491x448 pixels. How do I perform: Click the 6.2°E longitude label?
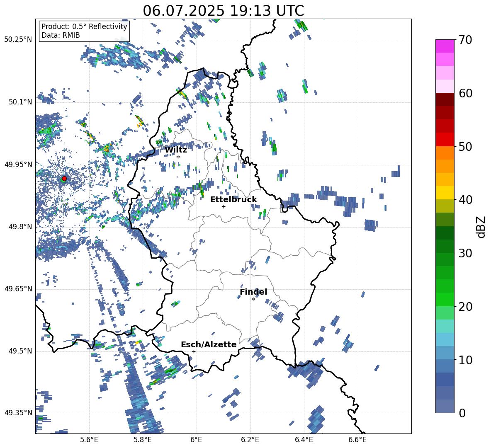(250, 440)
